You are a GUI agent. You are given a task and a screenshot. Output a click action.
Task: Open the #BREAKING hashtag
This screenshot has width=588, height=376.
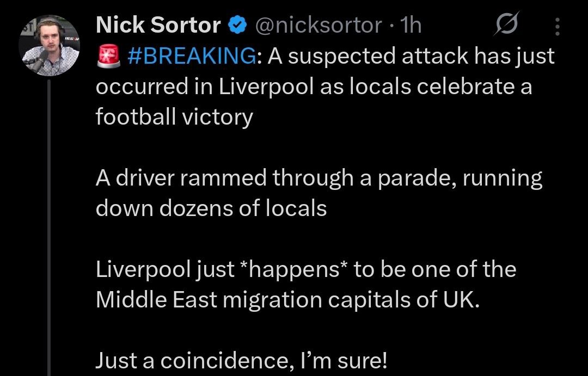click(x=191, y=56)
